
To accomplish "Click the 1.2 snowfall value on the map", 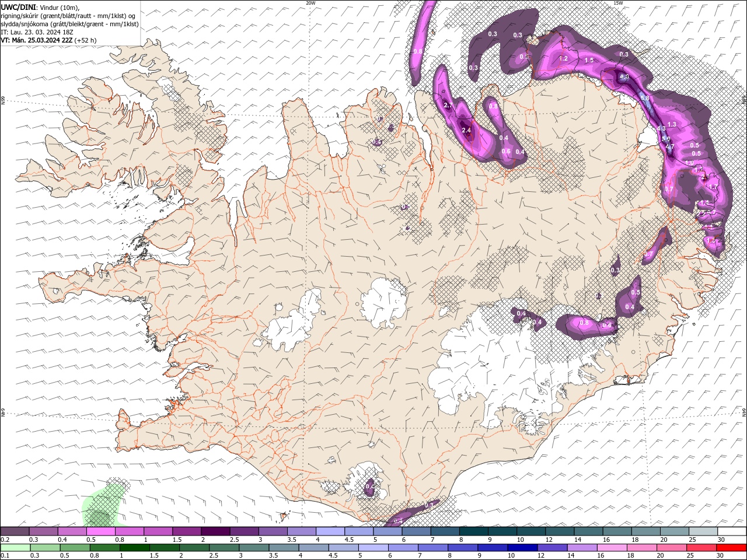I will (x=563, y=58).
